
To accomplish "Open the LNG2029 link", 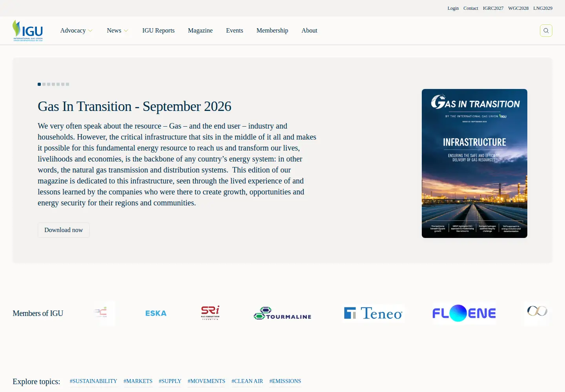I will [543, 8].
